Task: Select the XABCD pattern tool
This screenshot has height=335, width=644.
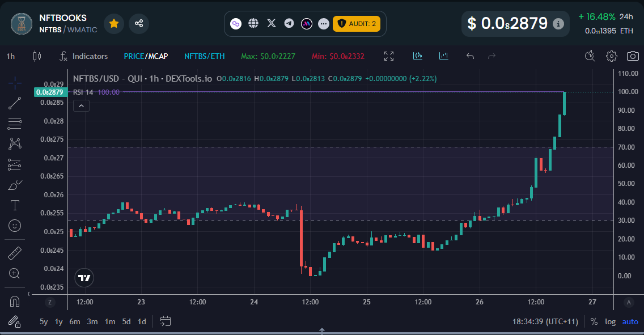Action: pyautogui.click(x=14, y=143)
